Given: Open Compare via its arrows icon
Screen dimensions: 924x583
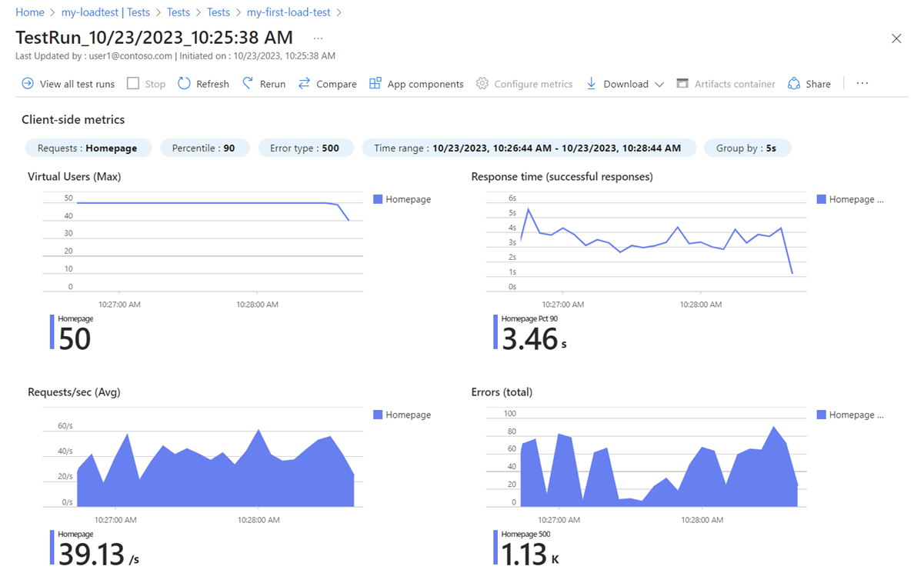Looking at the screenshot, I should pyautogui.click(x=305, y=84).
